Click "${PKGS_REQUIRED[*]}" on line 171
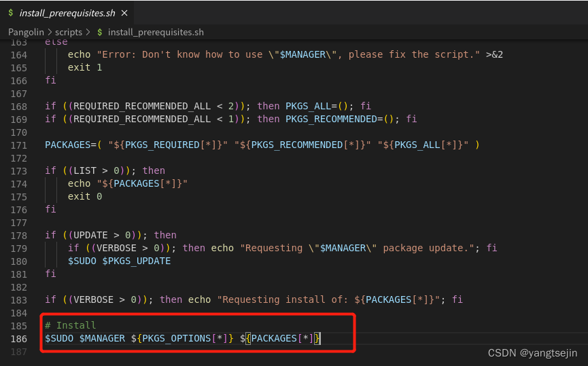 coord(168,145)
